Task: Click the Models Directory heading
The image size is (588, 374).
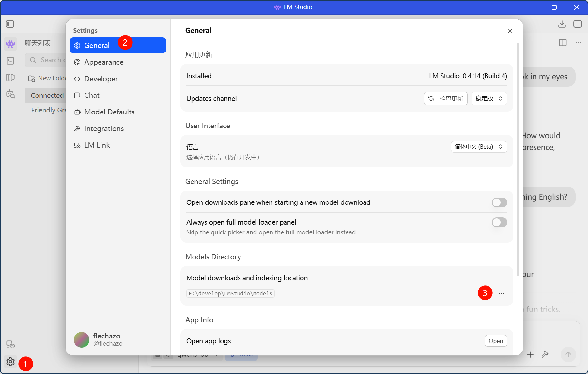Action: point(213,257)
